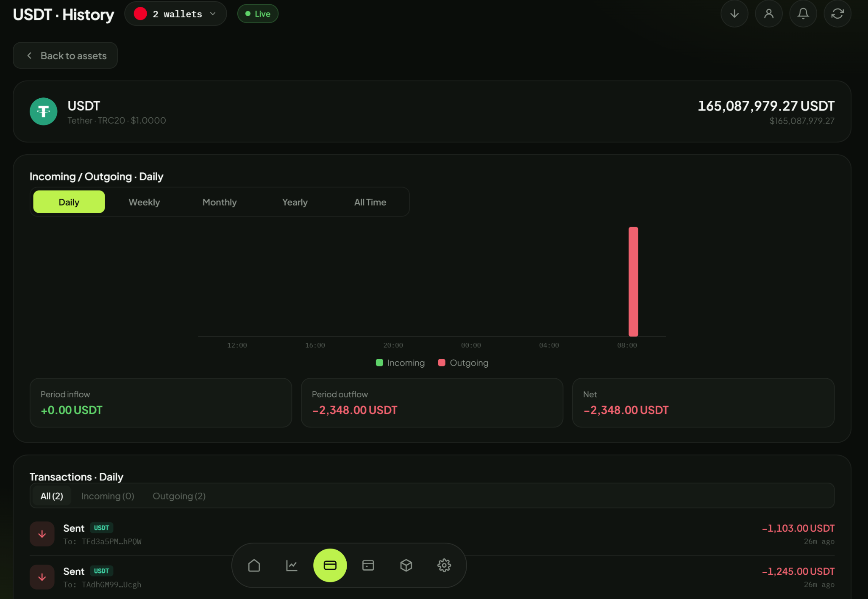This screenshot has height=599, width=868.
Task: Click address To: TFd3a5PM…hPQW
Action: (102, 541)
